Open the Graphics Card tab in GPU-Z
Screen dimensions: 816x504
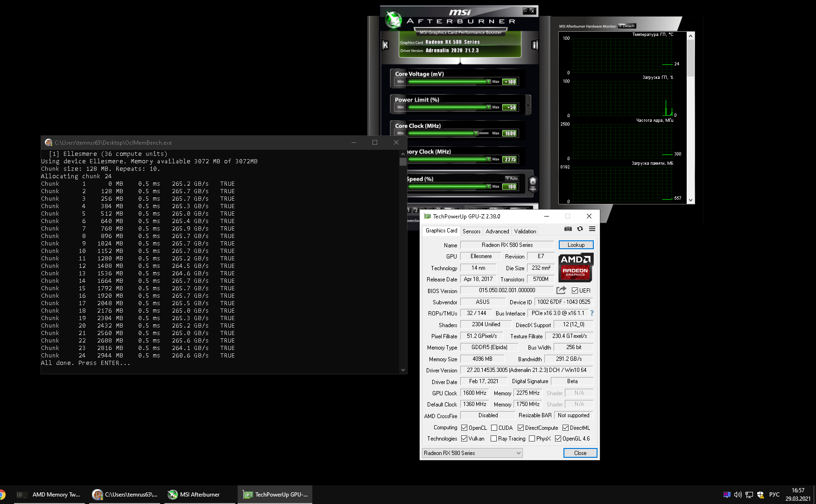[x=441, y=231]
